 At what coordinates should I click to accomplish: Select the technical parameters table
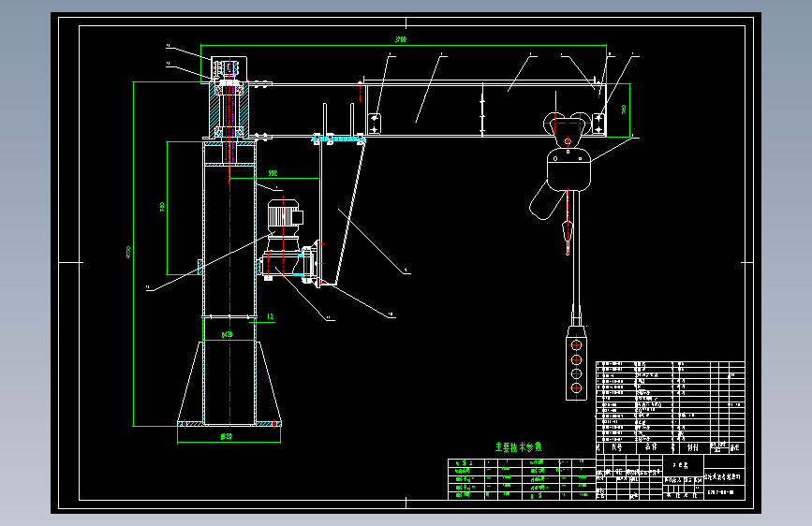coord(522,479)
